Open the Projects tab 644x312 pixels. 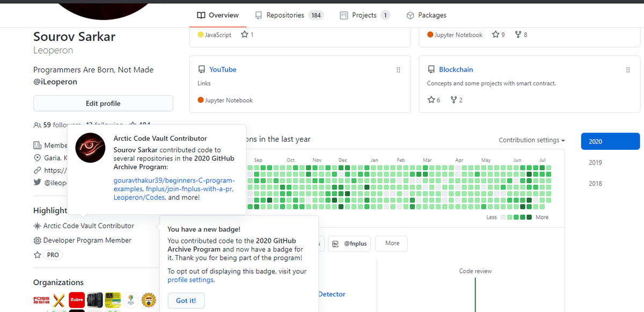coord(365,15)
